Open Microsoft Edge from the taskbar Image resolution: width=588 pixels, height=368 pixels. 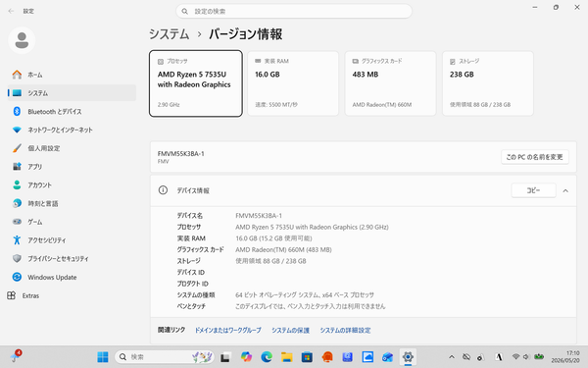(267, 357)
